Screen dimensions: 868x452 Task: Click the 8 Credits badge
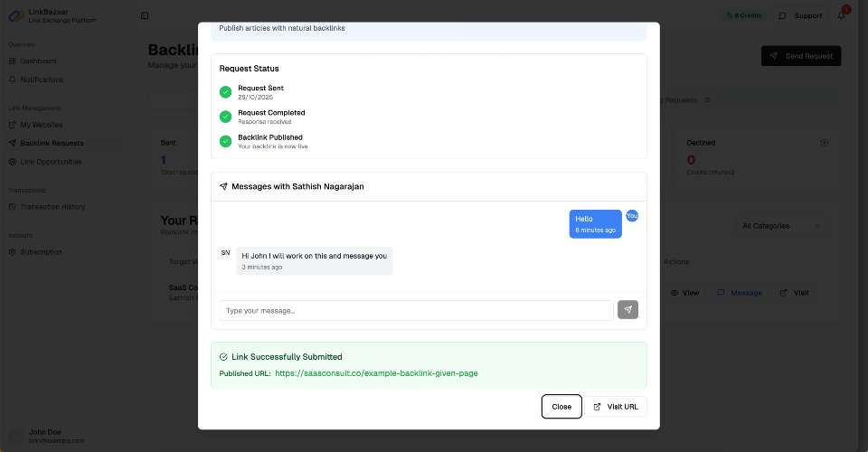[744, 15]
